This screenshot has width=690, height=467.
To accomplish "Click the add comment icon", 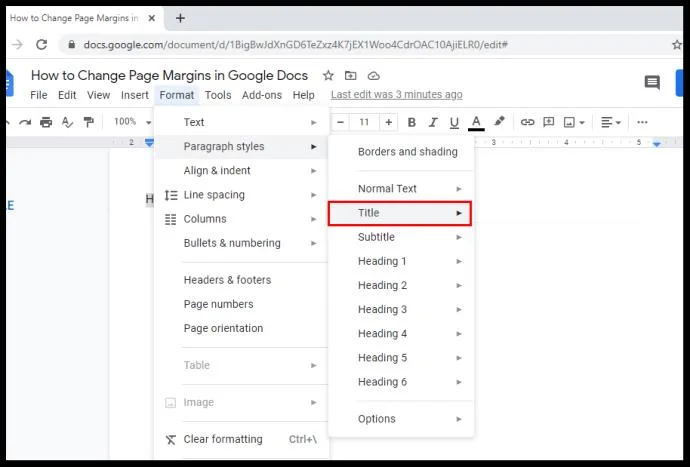I will pos(548,122).
